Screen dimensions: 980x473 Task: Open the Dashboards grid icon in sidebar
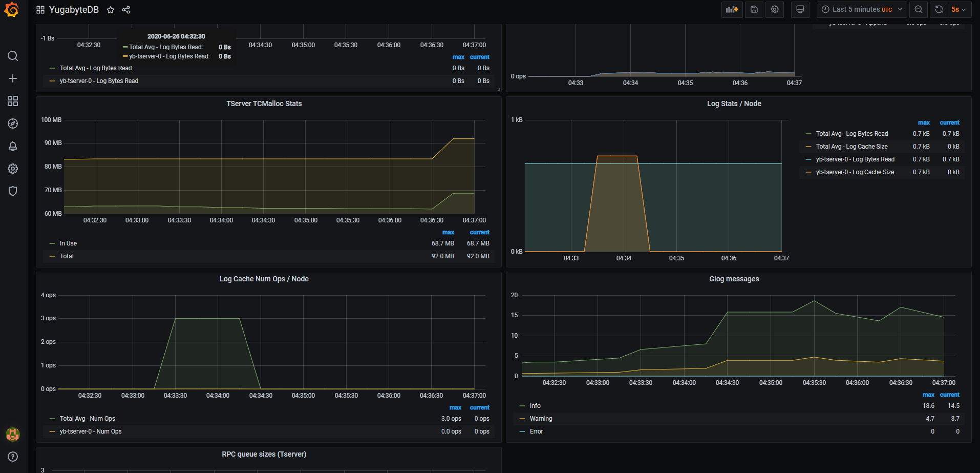coord(13,101)
